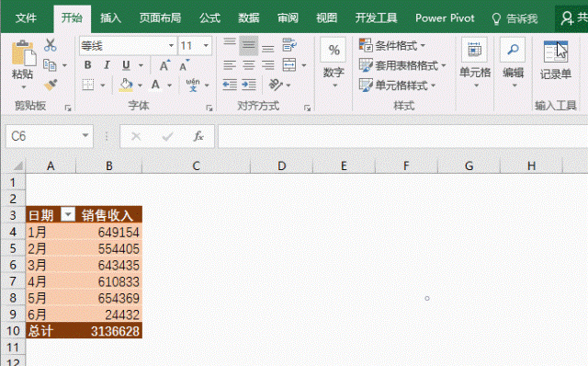Viewport: 588px width, 366px height.
Task: Open the 记录单 record form tool
Action: [555, 60]
